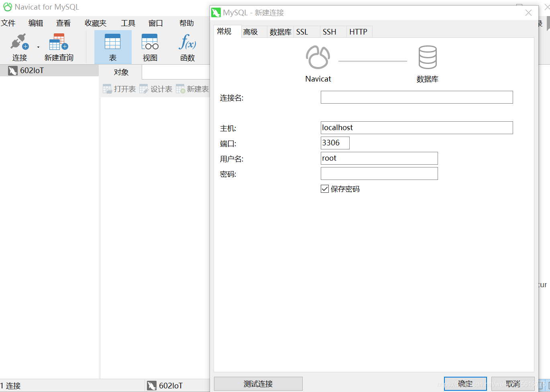The image size is (550, 392).
Task: Click the 新建表 button
Action: [192, 89]
